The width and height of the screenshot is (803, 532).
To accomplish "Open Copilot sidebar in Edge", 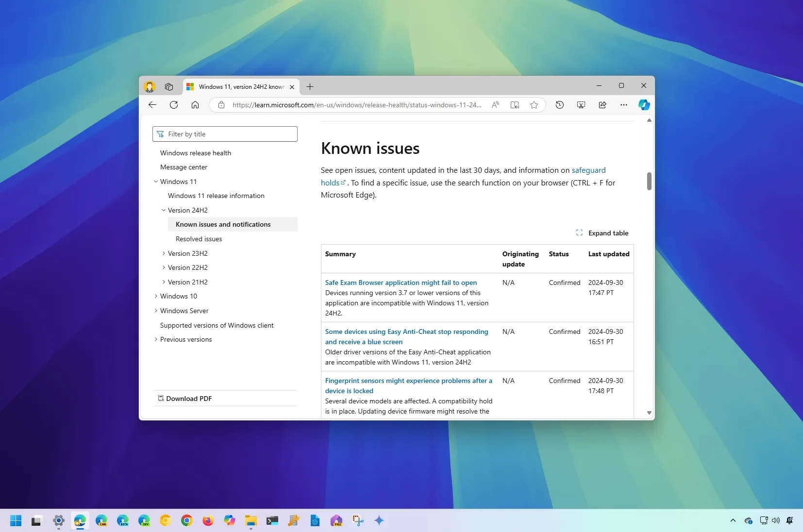I will (644, 105).
